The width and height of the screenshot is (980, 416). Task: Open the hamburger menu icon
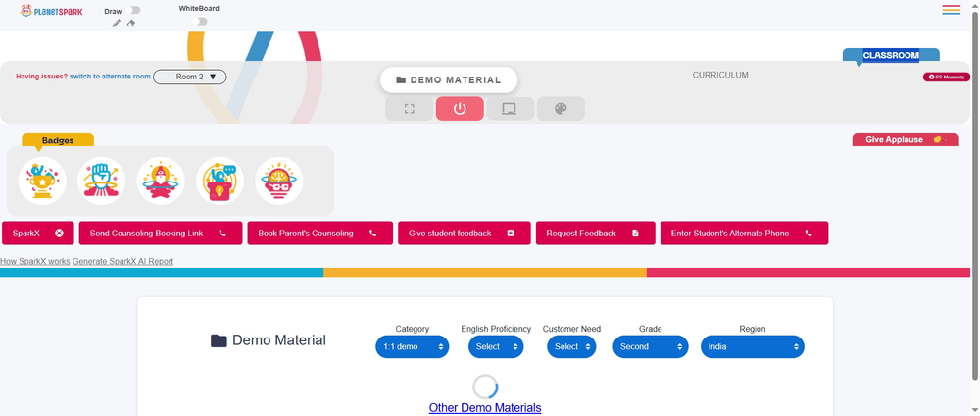coord(952,10)
